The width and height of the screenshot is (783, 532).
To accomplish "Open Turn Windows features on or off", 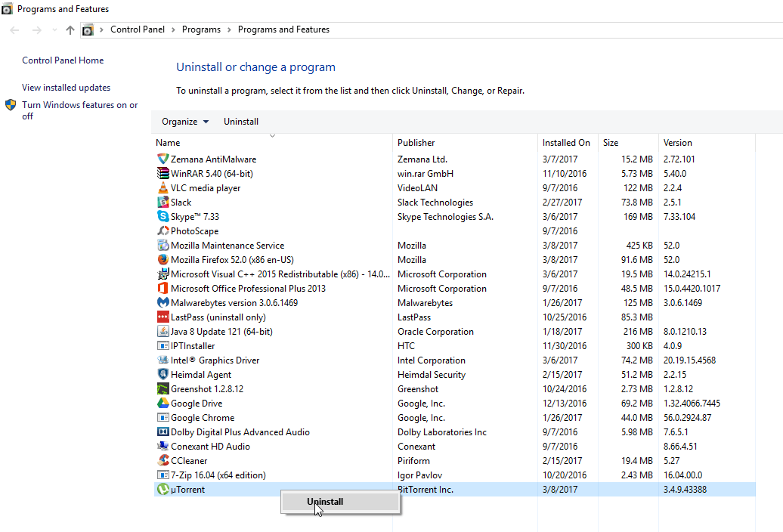I will pos(80,110).
